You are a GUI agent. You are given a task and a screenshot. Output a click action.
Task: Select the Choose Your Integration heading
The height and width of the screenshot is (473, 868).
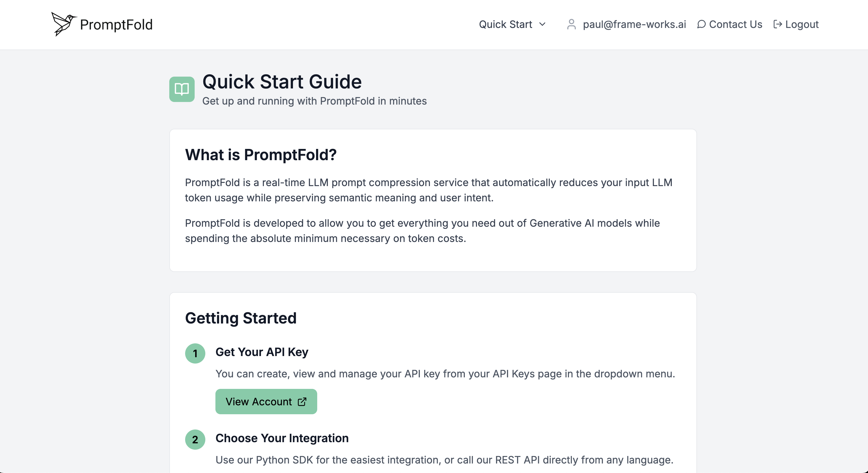[282, 438]
